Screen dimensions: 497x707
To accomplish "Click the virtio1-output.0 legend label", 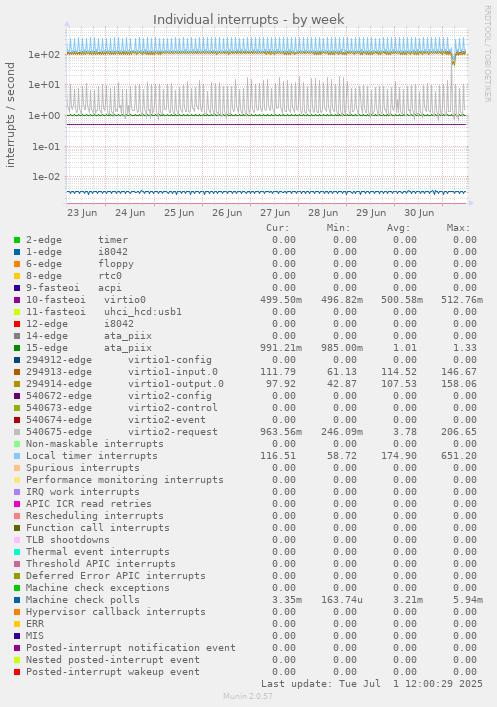I will (x=176, y=384).
